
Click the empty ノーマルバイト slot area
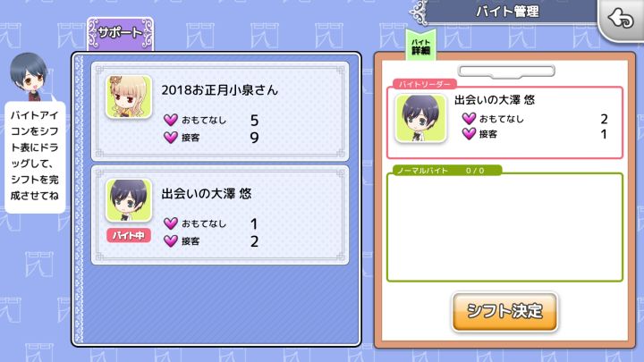(504, 227)
